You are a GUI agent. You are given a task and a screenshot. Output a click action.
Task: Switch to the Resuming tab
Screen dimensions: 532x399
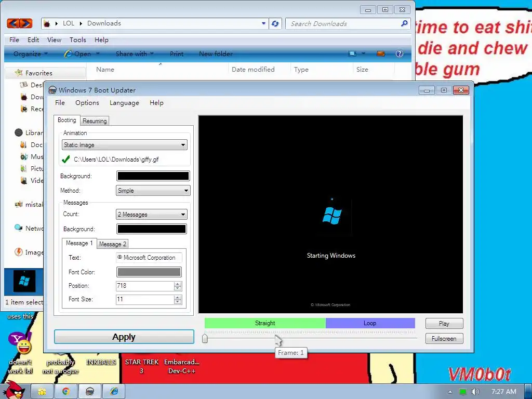pos(95,121)
